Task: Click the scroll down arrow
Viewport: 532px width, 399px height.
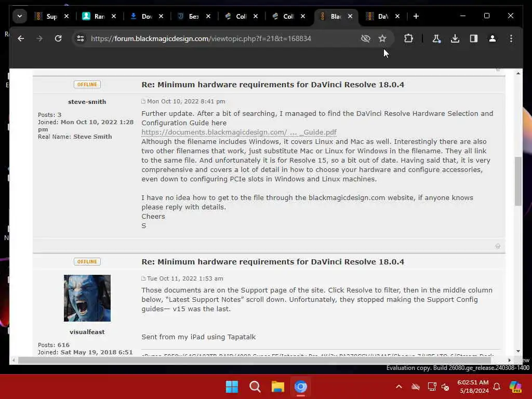Action: point(518,352)
